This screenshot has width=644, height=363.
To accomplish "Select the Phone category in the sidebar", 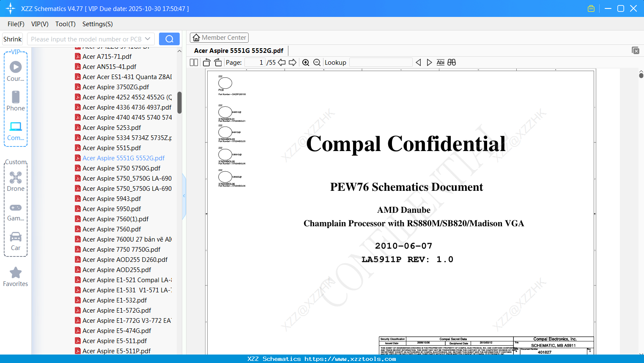I will (x=16, y=101).
